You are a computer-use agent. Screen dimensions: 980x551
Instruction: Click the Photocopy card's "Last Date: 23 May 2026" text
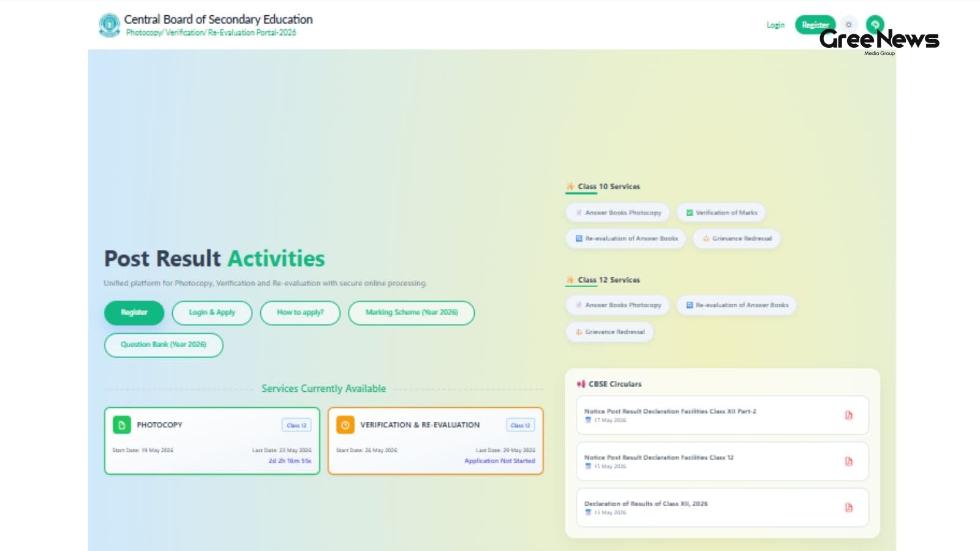(x=282, y=451)
